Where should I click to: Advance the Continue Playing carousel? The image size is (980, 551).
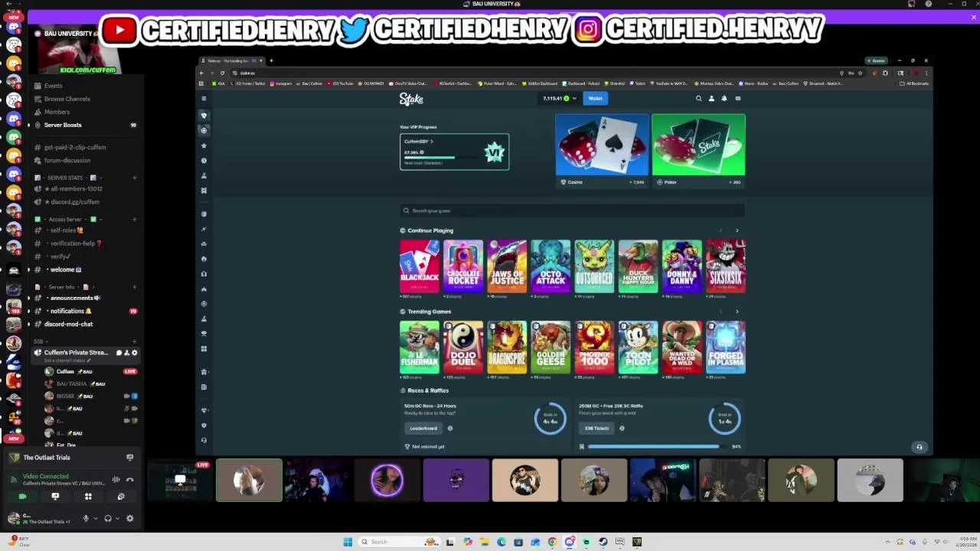[737, 230]
